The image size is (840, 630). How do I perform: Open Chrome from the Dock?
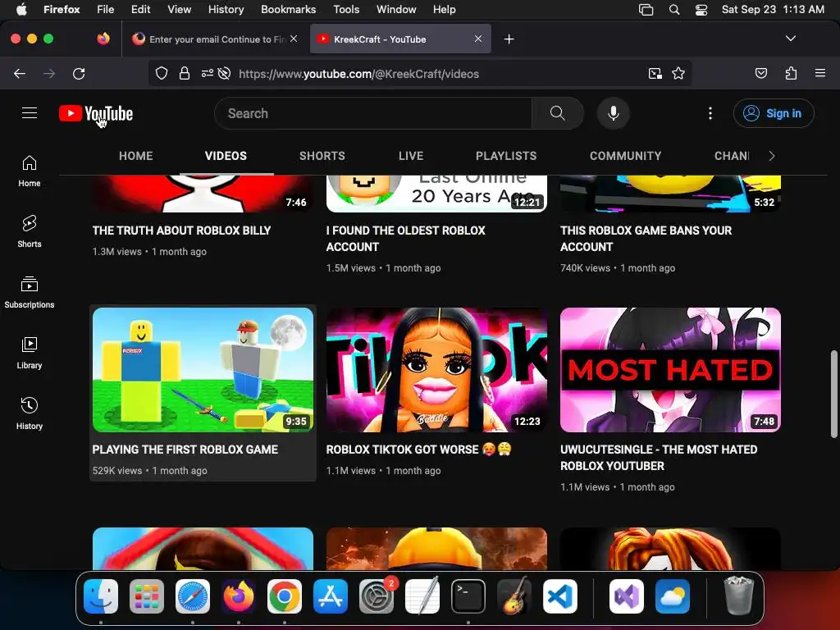[x=285, y=596]
